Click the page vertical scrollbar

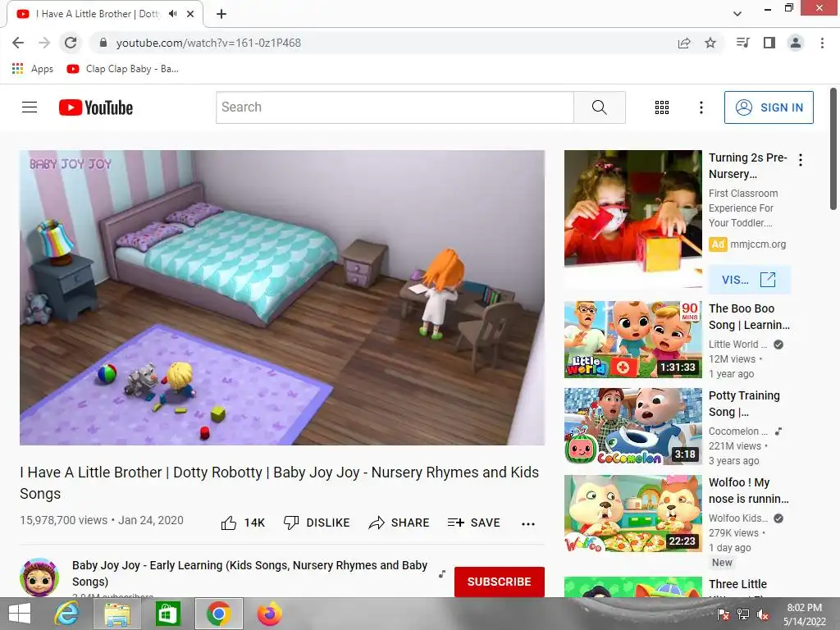[833, 148]
